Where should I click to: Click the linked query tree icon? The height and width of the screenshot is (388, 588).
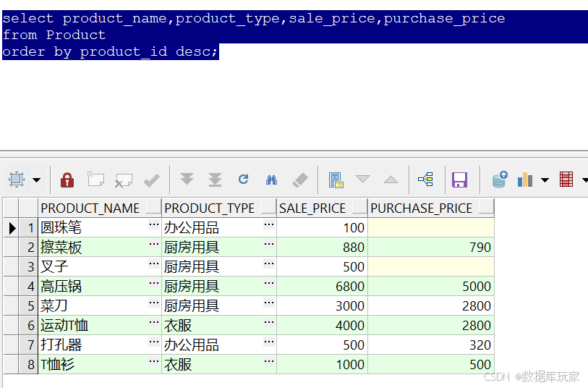pyautogui.click(x=425, y=180)
